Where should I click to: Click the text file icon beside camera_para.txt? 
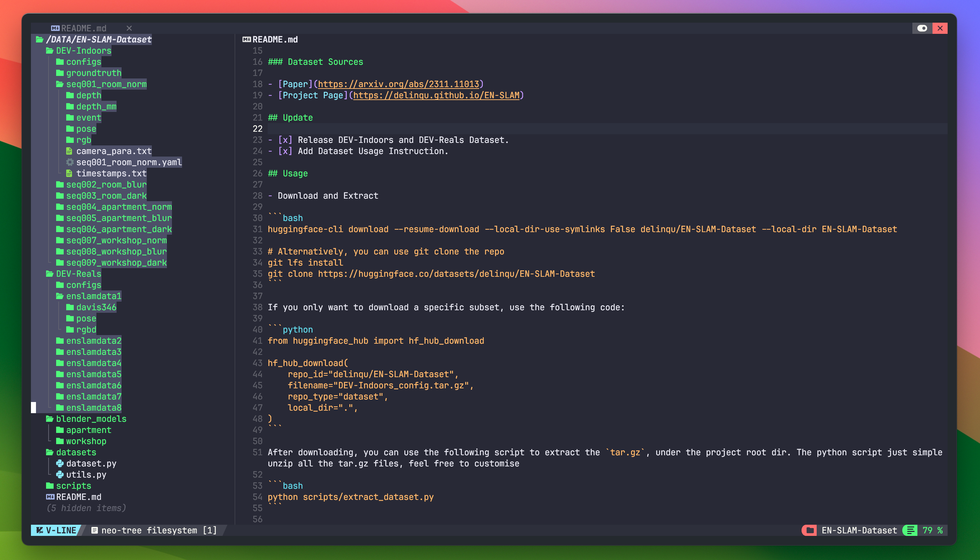[69, 151]
